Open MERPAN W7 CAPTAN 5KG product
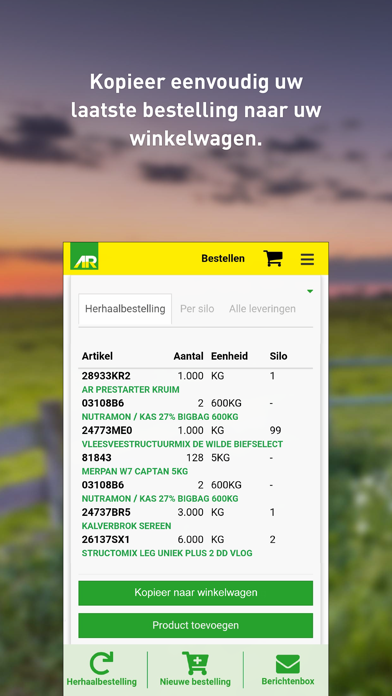 tap(135, 471)
